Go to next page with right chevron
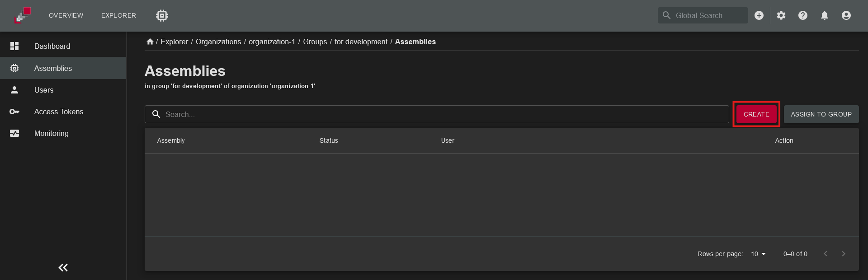The width and height of the screenshot is (868, 280). coord(844,254)
